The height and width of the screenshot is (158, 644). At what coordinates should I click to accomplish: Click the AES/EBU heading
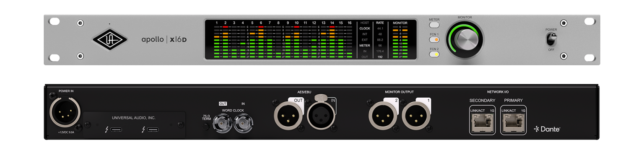tap(304, 92)
